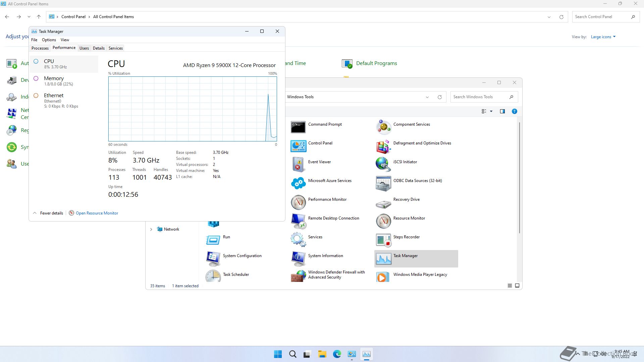Collapse Task Manager with Fewer details
Screen dimensions: 644x362
coord(48,213)
